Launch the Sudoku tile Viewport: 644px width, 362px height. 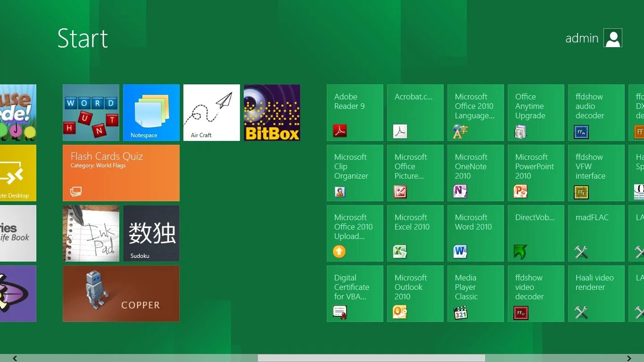pyautogui.click(x=151, y=233)
